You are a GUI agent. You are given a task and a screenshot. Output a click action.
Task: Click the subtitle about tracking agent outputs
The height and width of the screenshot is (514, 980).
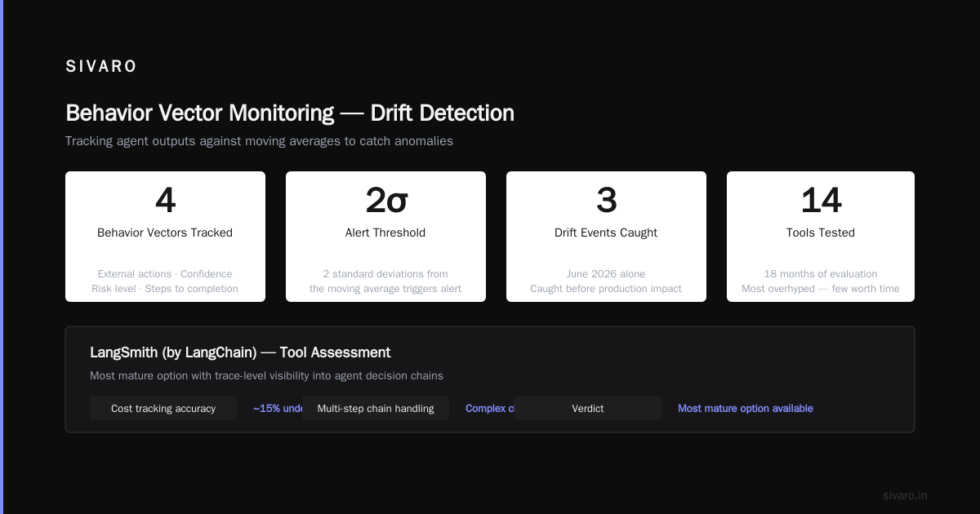259,141
